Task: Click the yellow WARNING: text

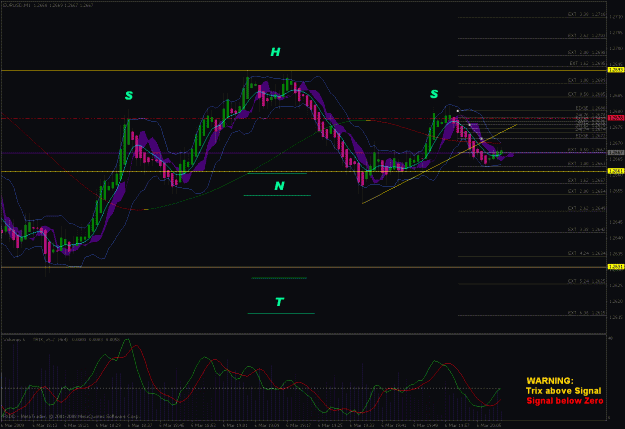Action: pyautogui.click(x=550, y=381)
